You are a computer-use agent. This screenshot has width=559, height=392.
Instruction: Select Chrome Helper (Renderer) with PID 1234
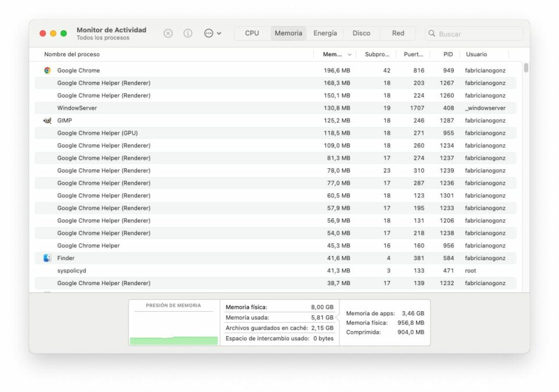pos(275,145)
